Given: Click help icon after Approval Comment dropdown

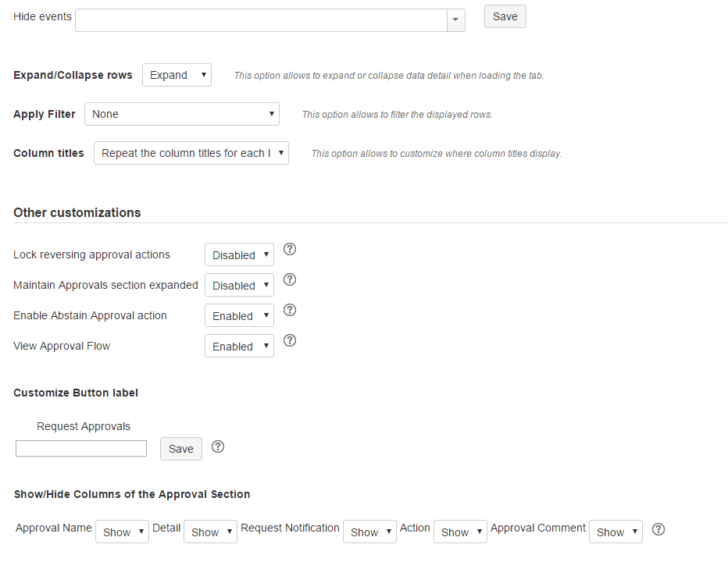Looking at the screenshot, I should 658,530.
